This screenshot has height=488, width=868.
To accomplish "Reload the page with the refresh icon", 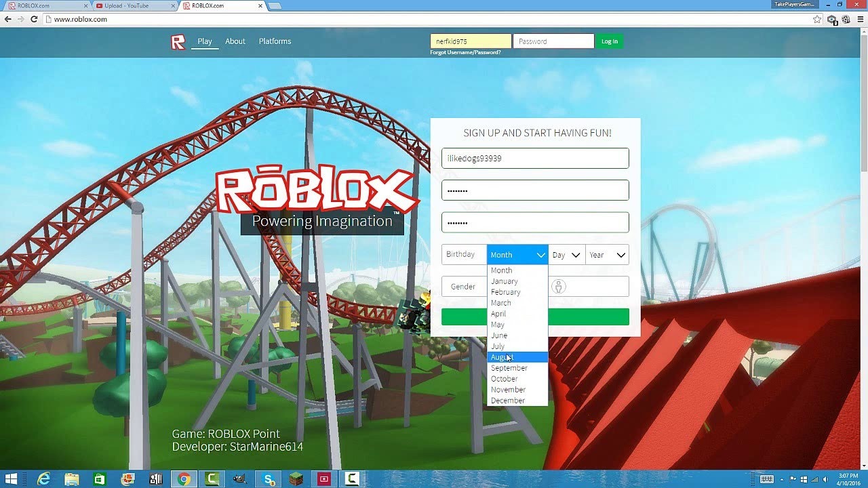I will coord(34,20).
